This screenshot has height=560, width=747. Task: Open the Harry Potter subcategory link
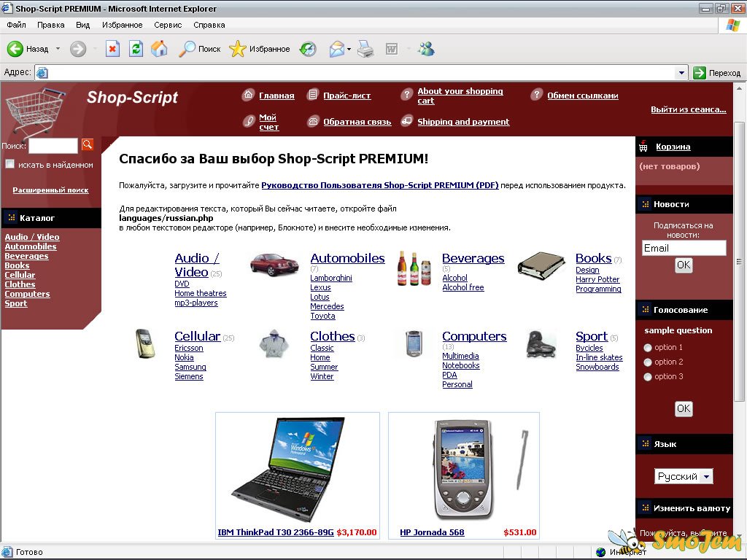coord(597,279)
